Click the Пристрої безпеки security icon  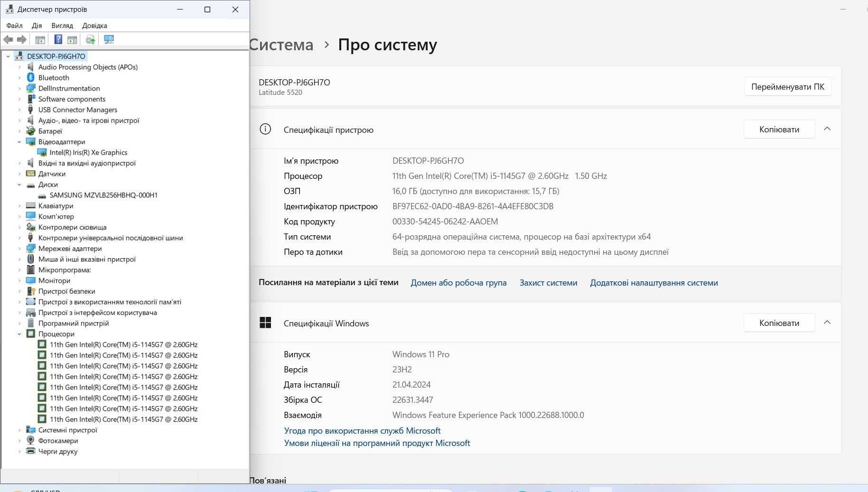pos(31,291)
